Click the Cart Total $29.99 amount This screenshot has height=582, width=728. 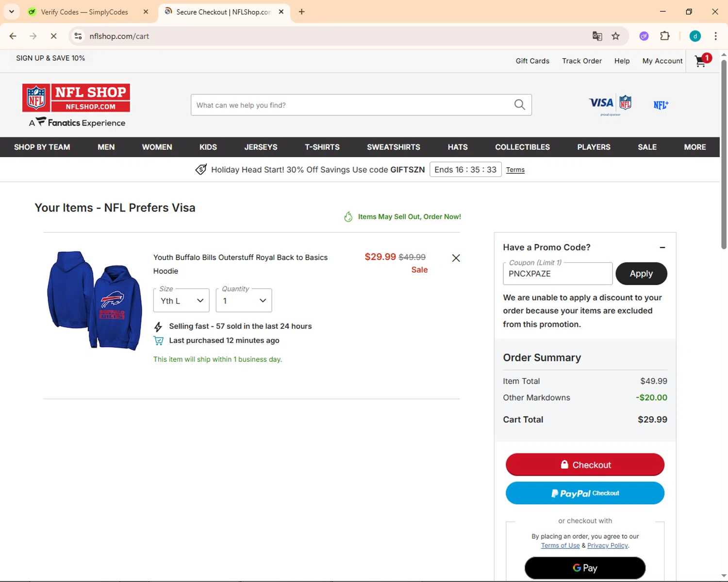coord(652,420)
